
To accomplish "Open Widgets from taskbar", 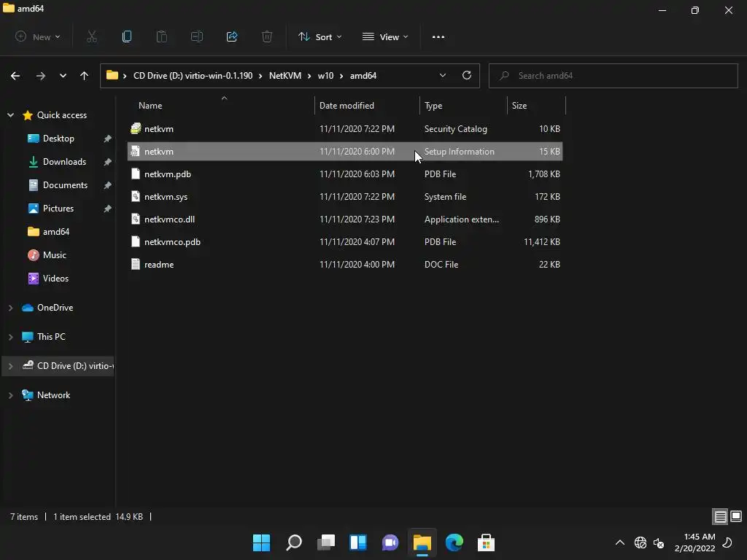I will 358,542.
